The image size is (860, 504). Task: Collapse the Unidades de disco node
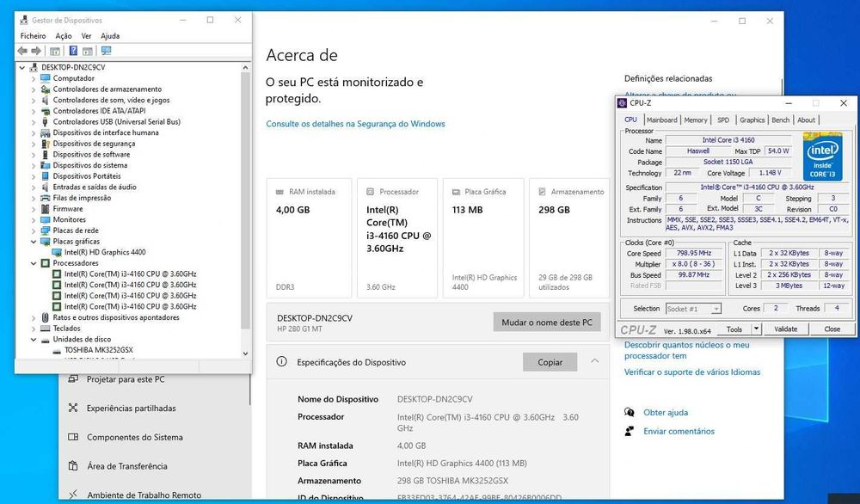pos(34,340)
